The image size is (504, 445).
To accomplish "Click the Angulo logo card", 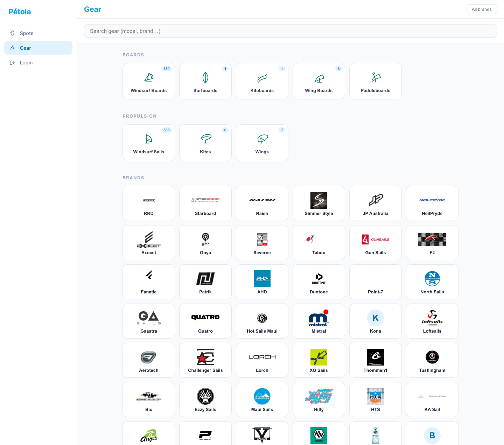I will pyautogui.click(x=149, y=433).
